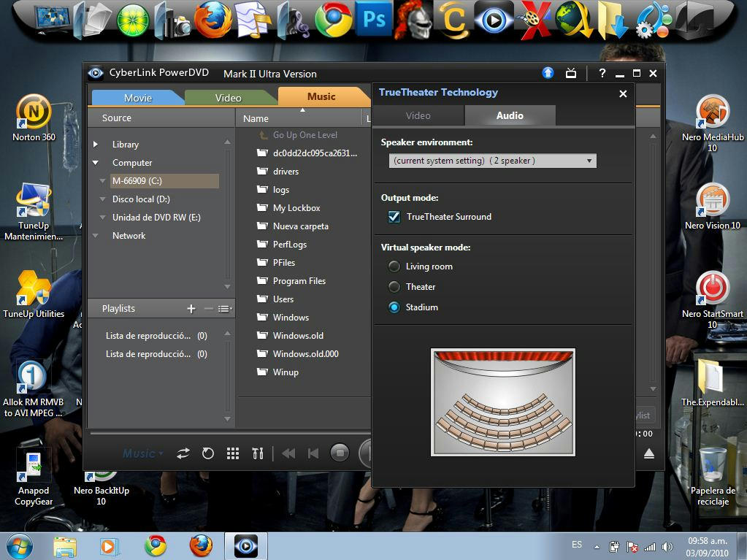Viewport: 747px width, 560px height.
Task: Uncheck the TrueTheater Surround checkbox
Action: (394, 217)
